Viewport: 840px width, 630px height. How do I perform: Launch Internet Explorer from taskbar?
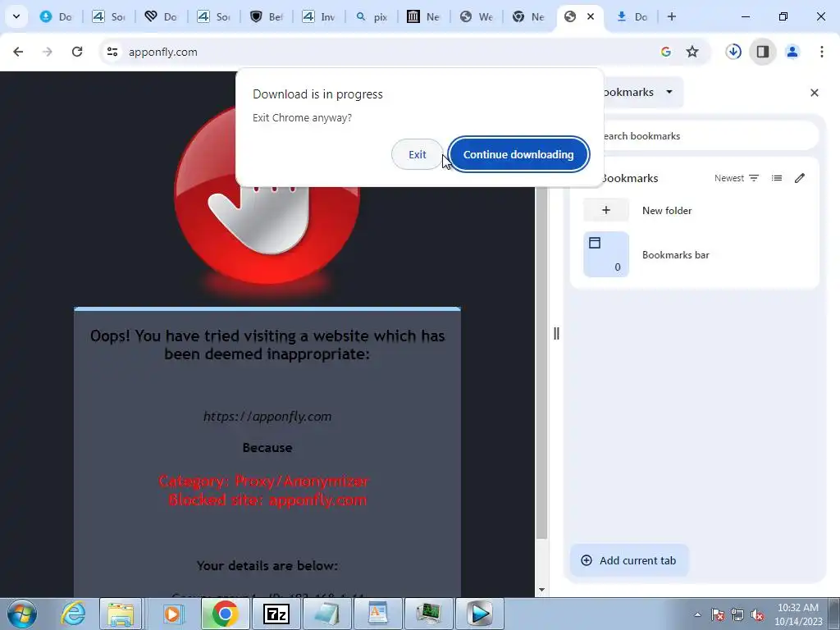pyautogui.click(x=73, y=614)
